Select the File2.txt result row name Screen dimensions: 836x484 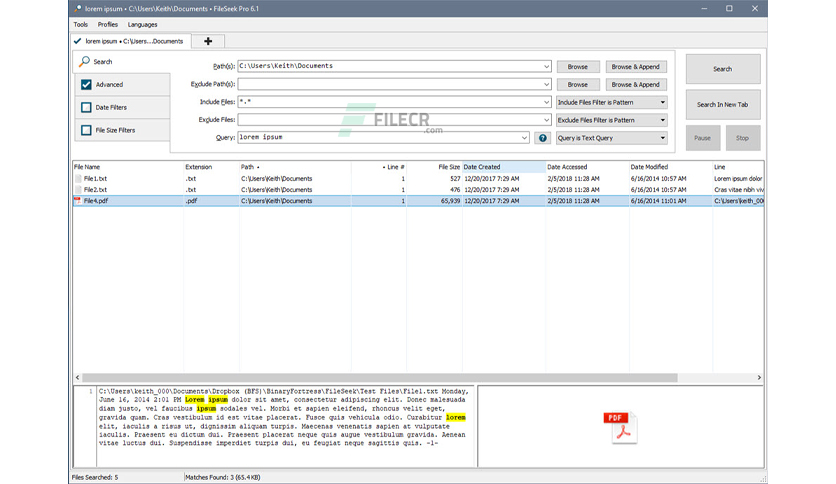(95, 190)
